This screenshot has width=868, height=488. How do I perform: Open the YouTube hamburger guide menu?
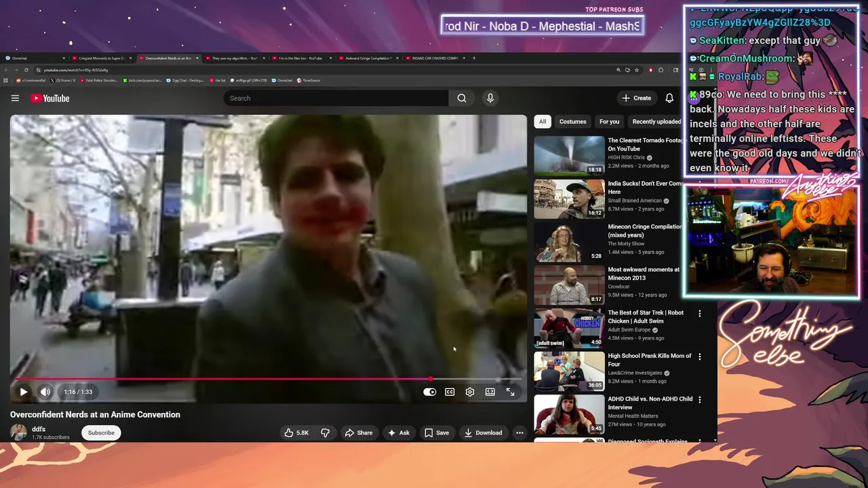click(15, 98)
